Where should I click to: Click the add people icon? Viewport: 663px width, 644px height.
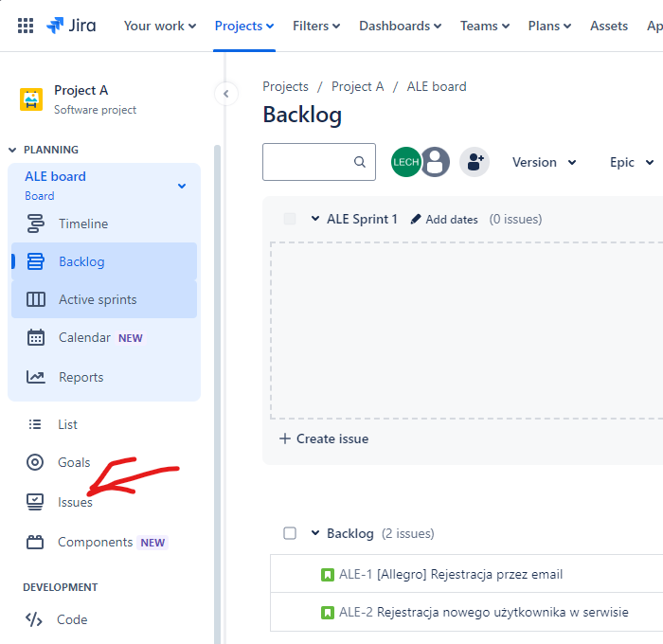click(475, 162)
